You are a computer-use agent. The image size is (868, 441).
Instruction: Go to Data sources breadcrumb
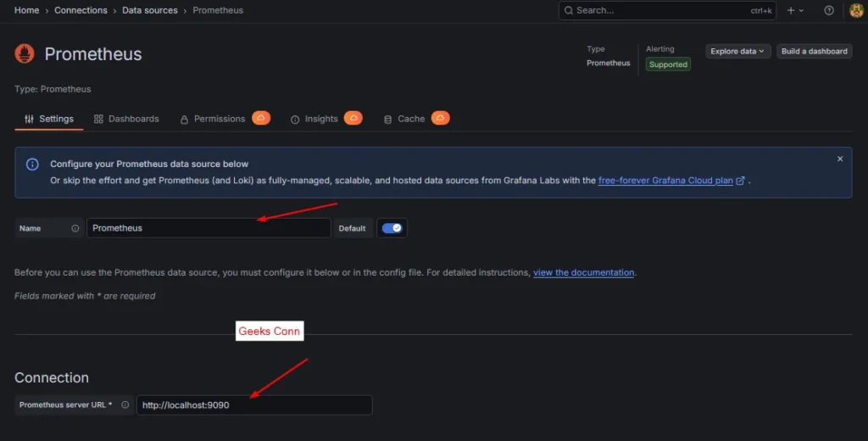[x=150, y=10]
